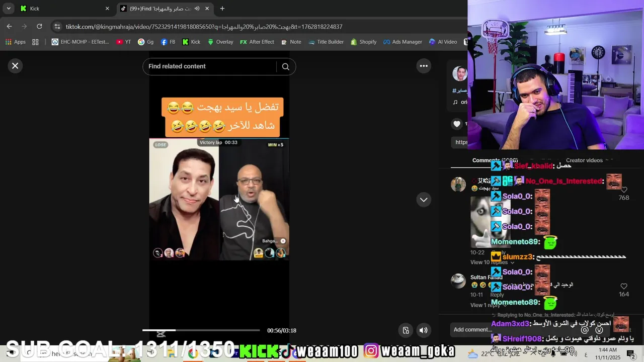Switch to the Creator videos tab

pyautogui.click(x=584, y=160)
